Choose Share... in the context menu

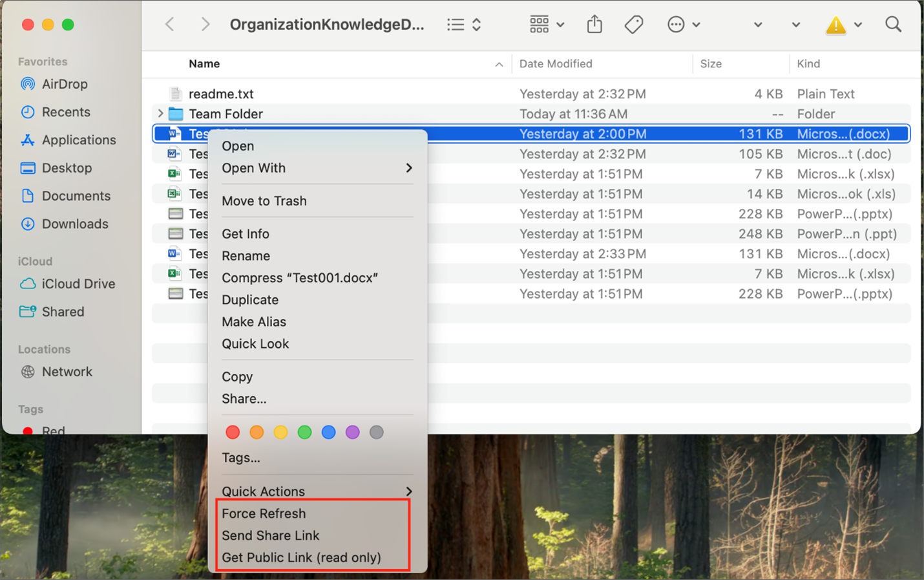[244, 399]
